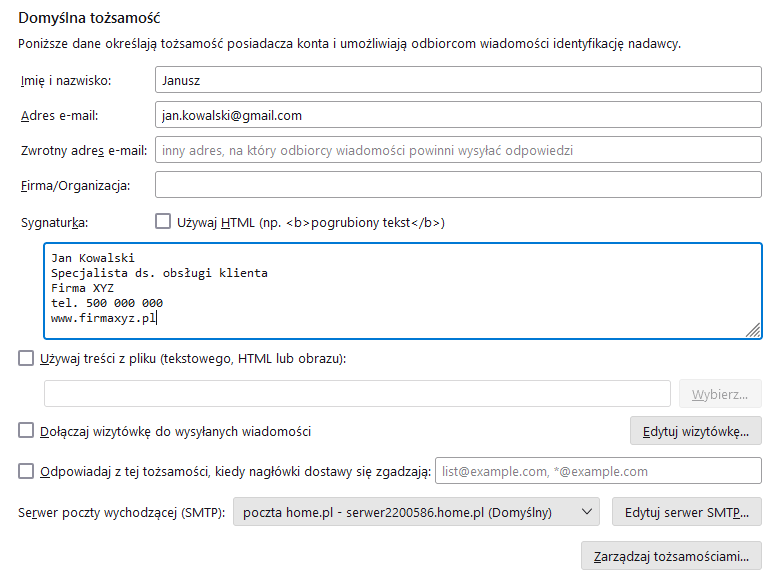Tick the Używaj treści z pliku checkbox
Screen dimensions: 777x588
26,358
